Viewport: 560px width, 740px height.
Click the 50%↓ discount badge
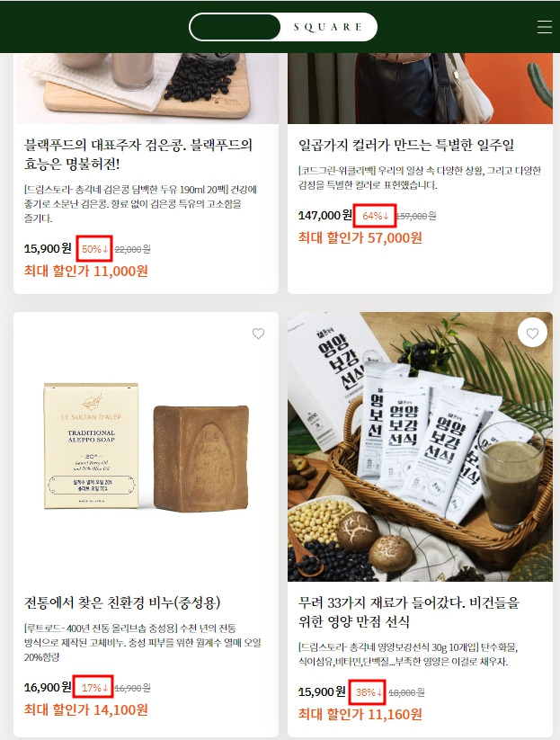tap(94, 249)
